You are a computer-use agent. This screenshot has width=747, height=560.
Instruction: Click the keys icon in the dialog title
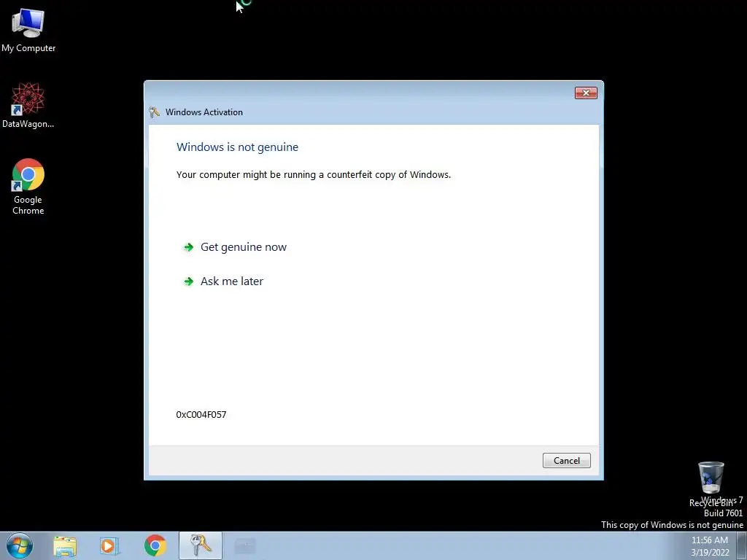tap(154, 112)
